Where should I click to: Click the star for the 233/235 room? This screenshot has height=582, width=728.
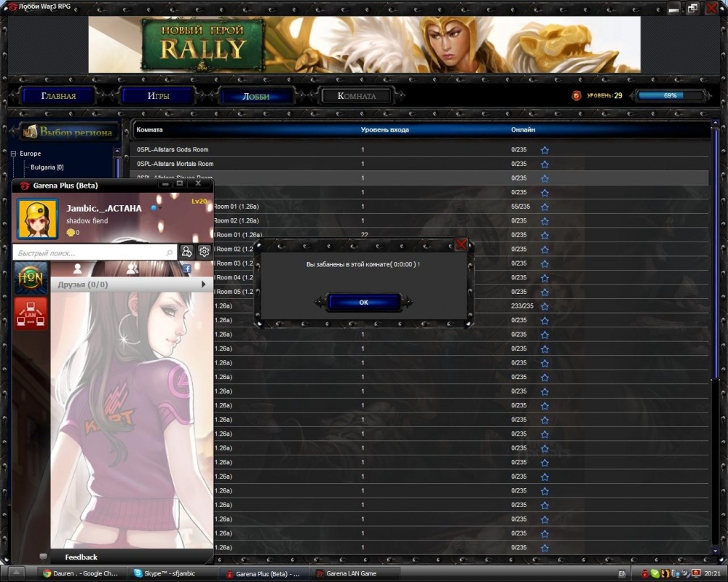click(545, 306)
